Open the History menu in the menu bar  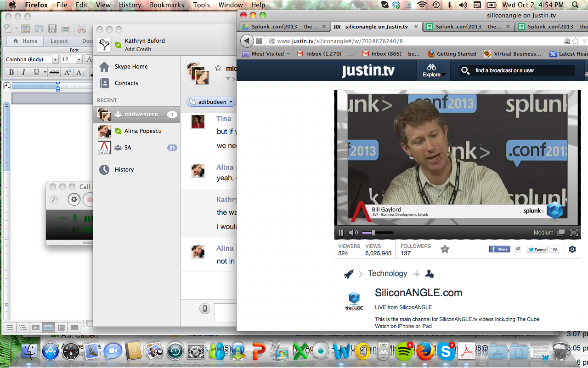coord(130,5)
